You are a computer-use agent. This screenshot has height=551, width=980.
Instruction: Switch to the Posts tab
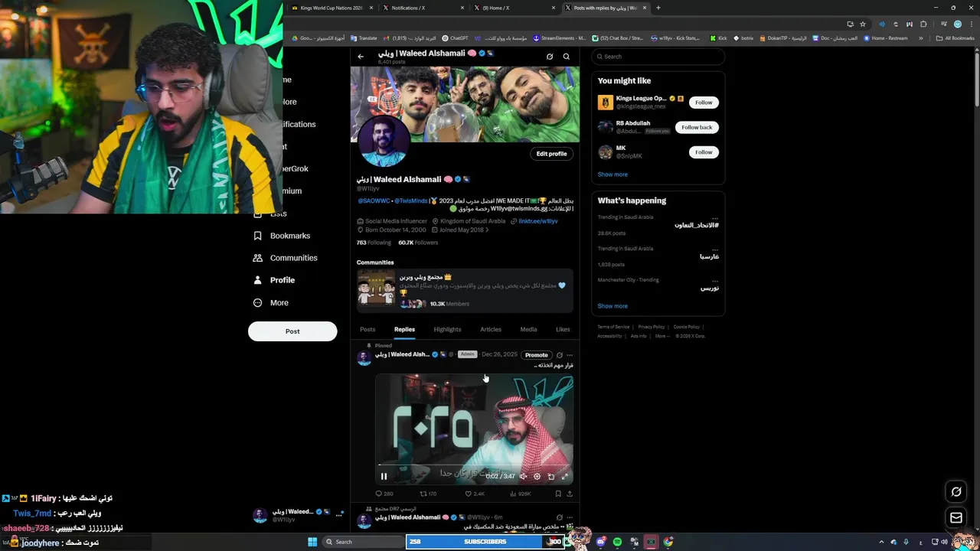pyautogui.click(x=367, y=329)
